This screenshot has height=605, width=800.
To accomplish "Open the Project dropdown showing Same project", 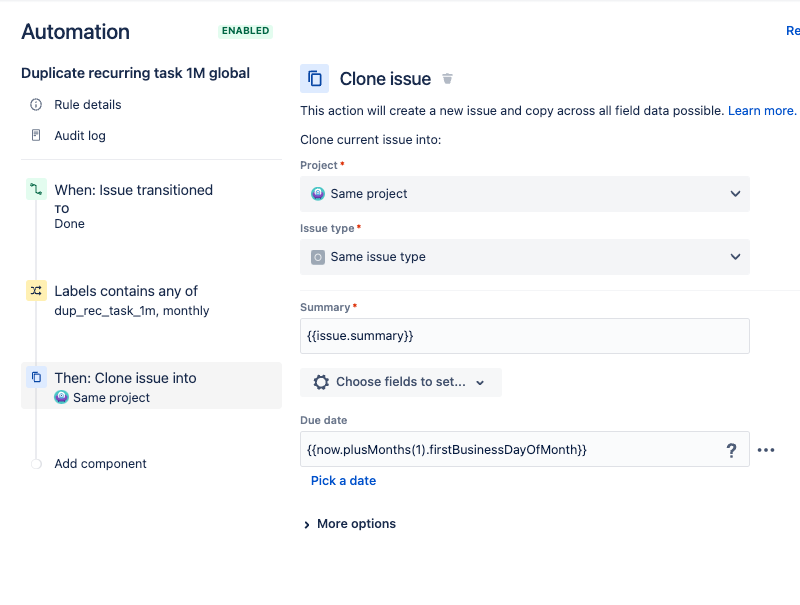I will [x=524, y=194].
